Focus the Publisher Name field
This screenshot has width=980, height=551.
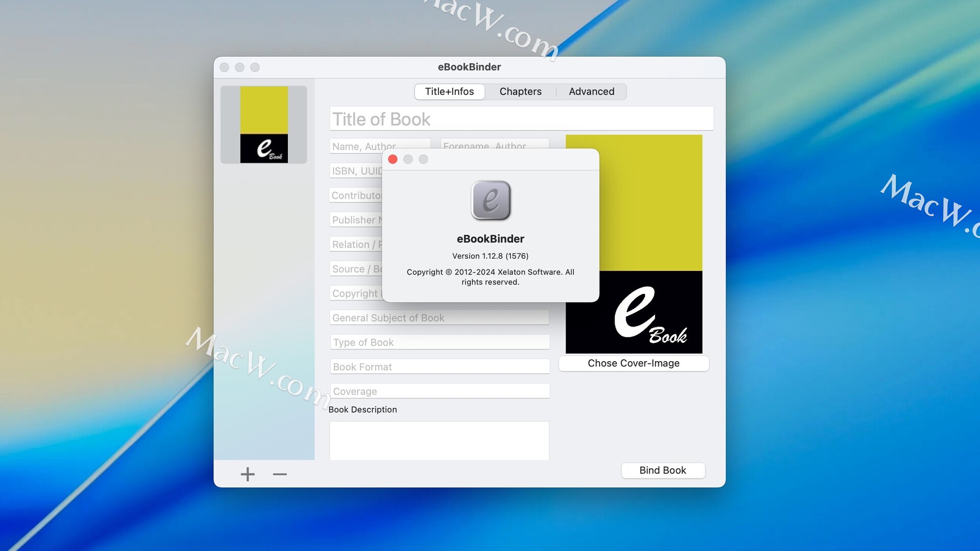(x=356, y=220)
